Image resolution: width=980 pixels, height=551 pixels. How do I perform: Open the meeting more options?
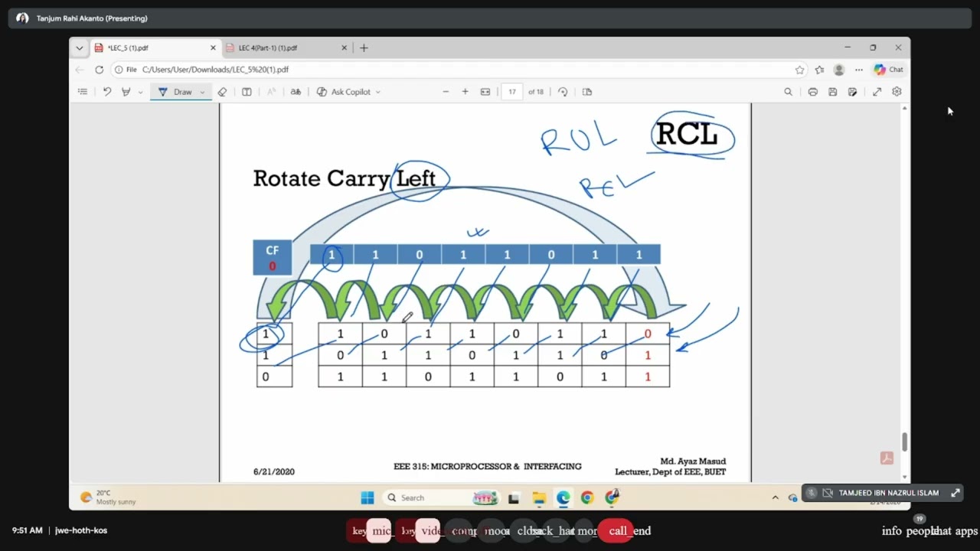(x=585, y=530)
